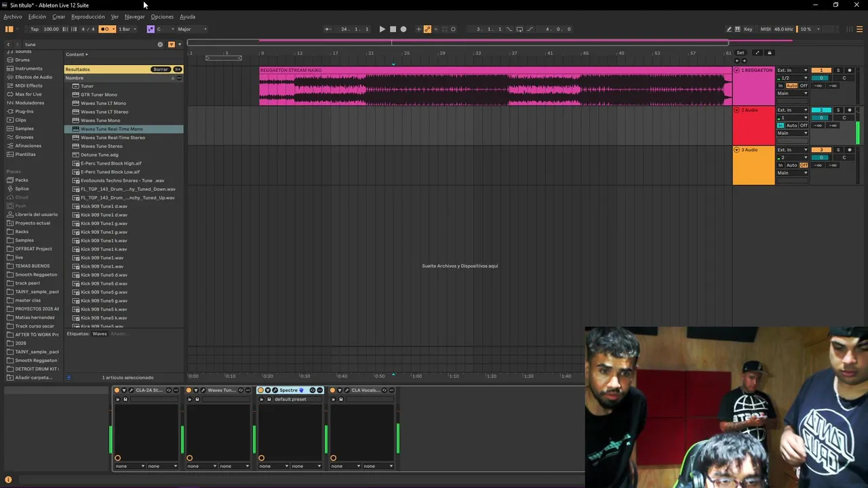
Task: Collapse the 3 Audio track unfold arrow
Action: pos(736,150)
